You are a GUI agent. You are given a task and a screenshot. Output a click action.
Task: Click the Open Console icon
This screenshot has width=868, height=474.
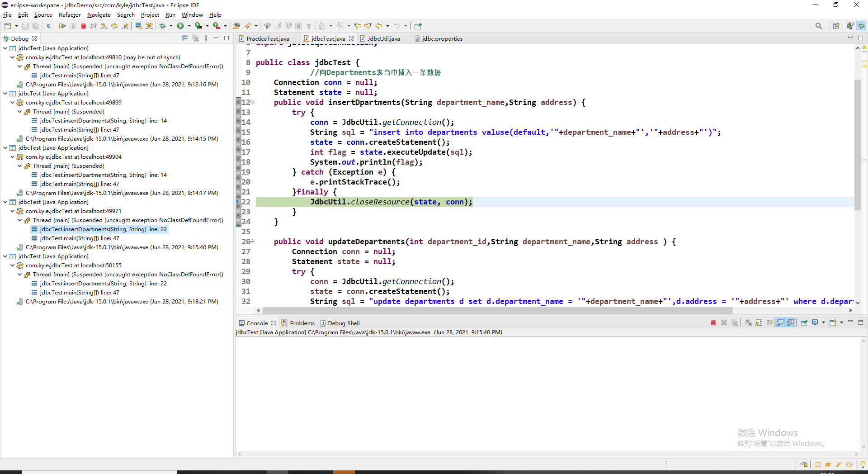tap(833, 323)
